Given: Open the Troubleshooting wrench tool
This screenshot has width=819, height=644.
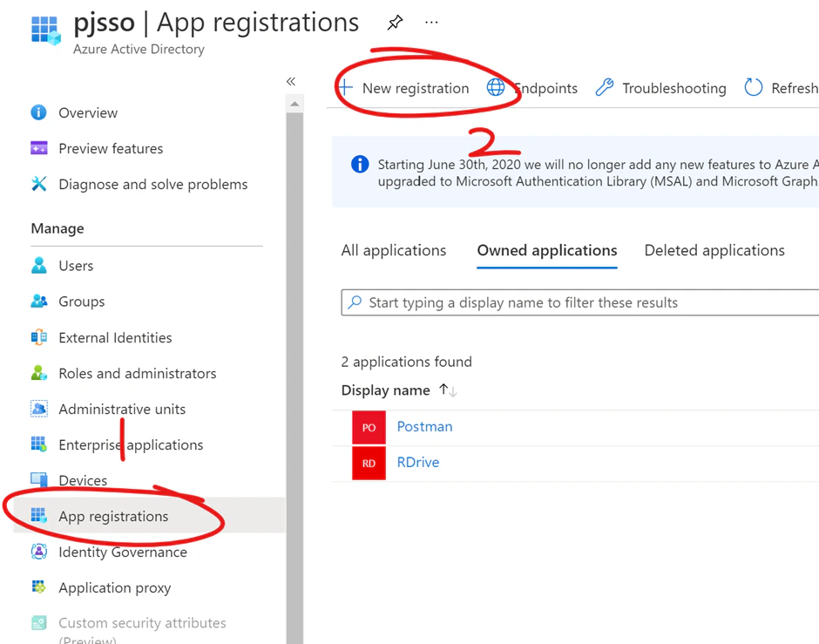Looking at the screenshot, I should point(605,88).
